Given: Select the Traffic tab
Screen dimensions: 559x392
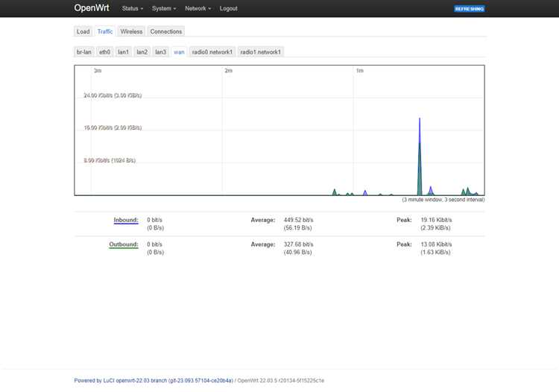Looking at the screenshot, I should (105, 31).
